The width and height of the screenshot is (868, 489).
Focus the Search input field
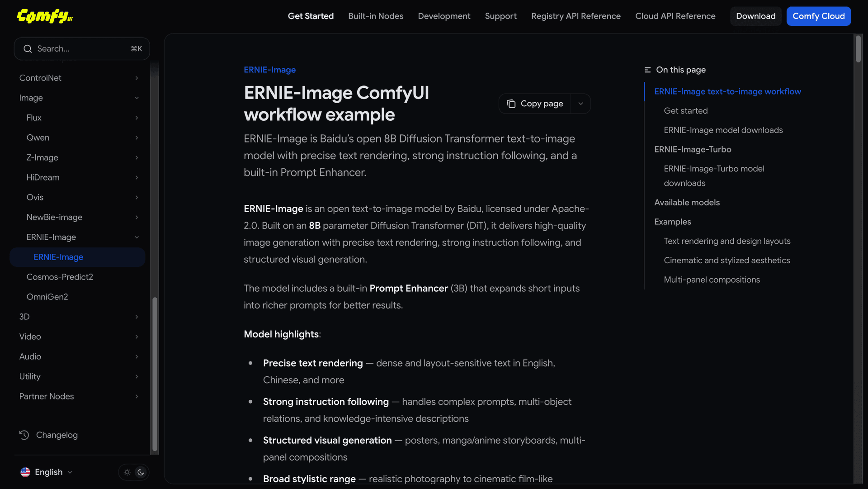click(x=81, y=49)
